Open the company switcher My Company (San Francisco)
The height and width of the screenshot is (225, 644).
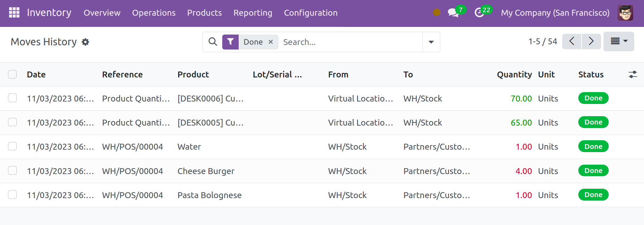pos(555,13)
